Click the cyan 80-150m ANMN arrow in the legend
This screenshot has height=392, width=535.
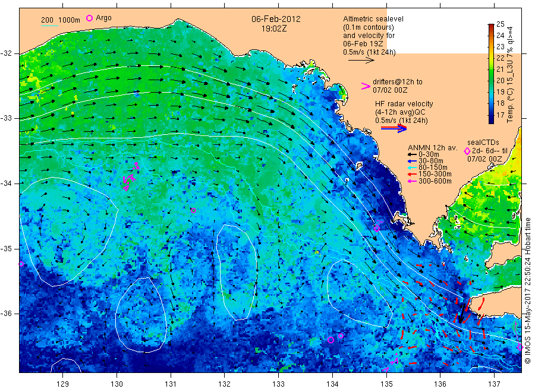point(413,167)
